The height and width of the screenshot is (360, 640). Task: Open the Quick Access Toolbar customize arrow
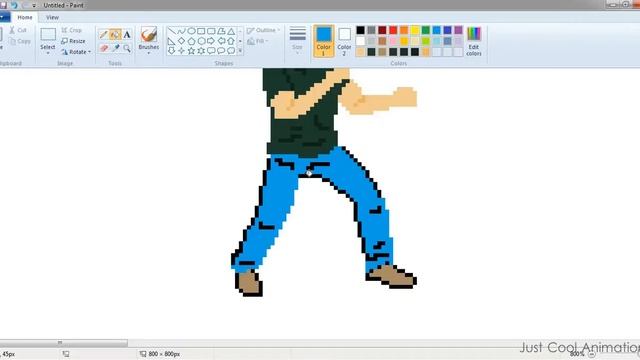coord(34,6)
